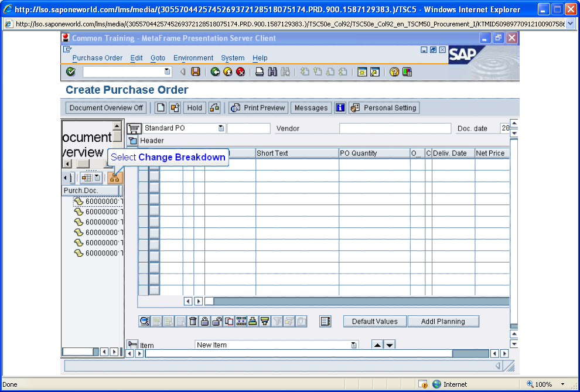Click the Addl Planning button
Image resolution: width=580 pixels, height=392 pixels.
(x=443, y=321)
